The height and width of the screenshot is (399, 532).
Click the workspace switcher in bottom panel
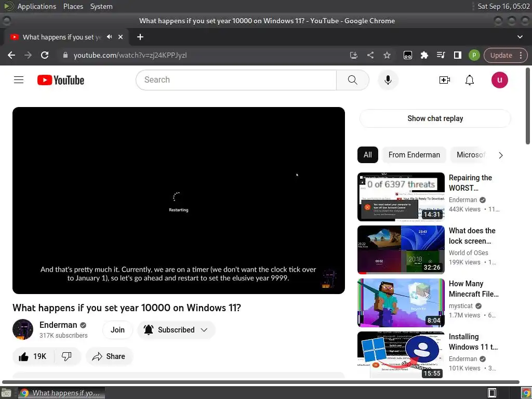point(491,393)
